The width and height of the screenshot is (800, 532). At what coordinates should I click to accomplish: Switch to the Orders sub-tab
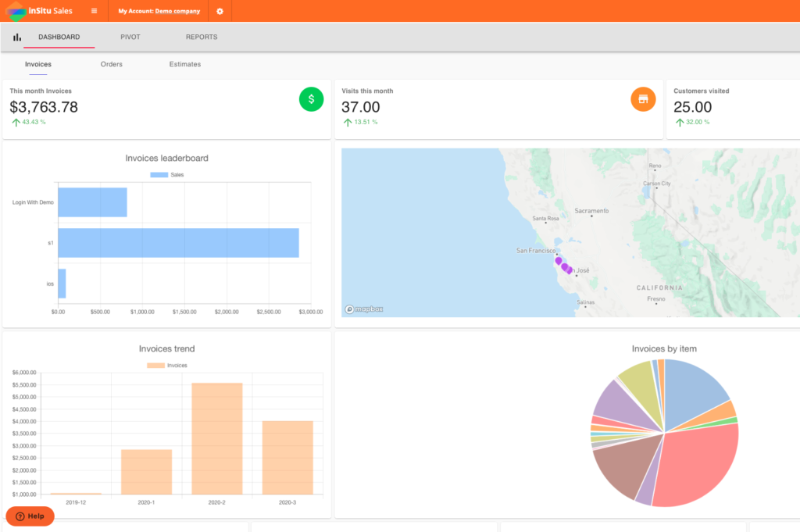point(111,64)
